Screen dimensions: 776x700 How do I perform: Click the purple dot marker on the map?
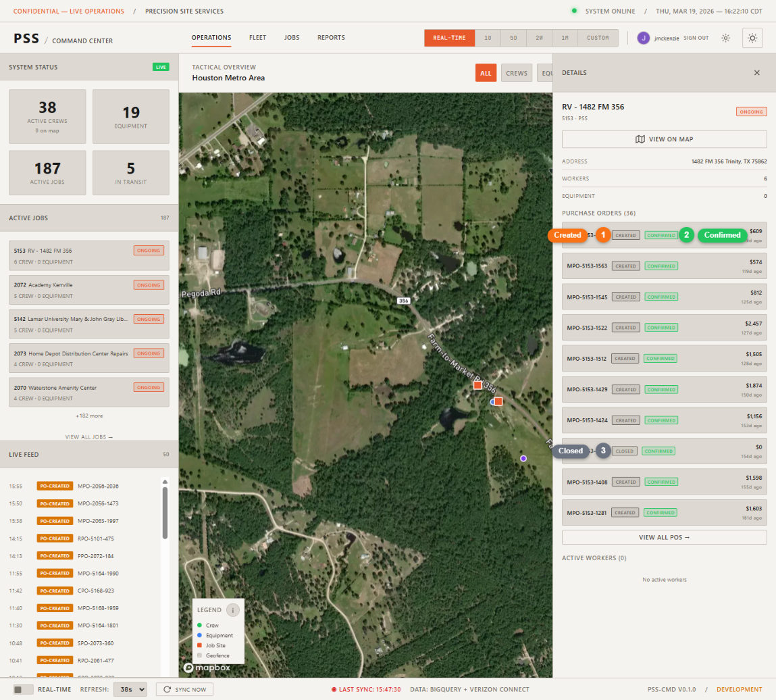coord(523,458)
